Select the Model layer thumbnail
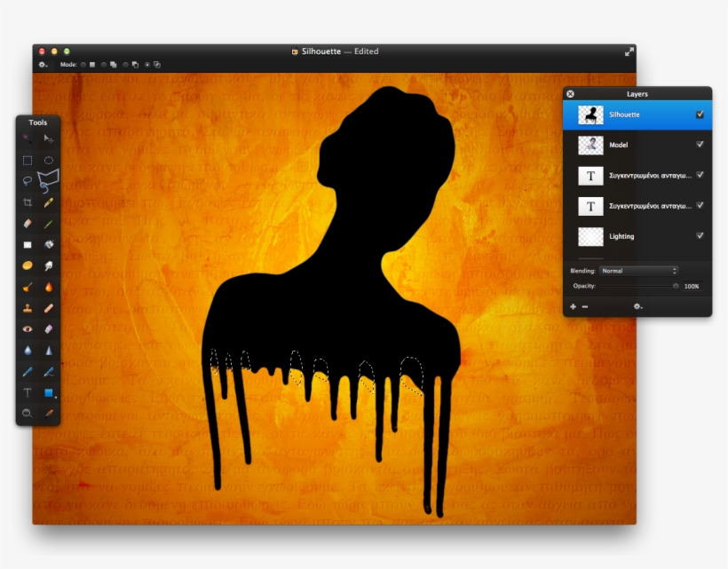The image size is (728, 569). tap(590, 146)
